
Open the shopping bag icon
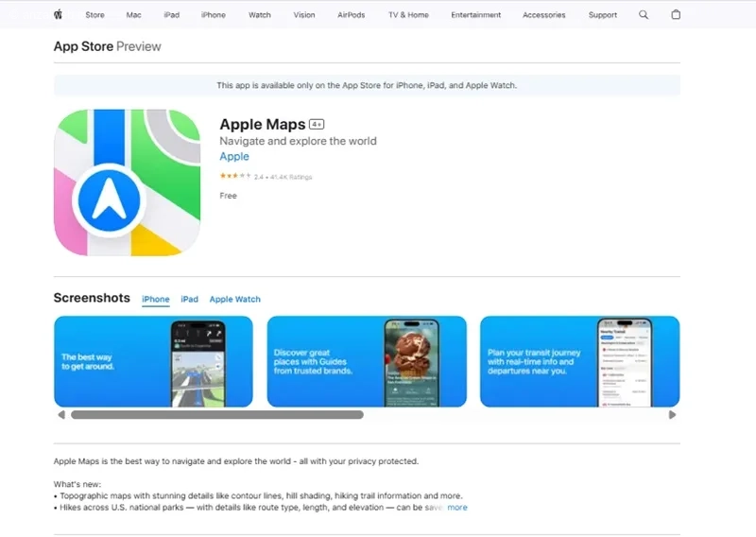pos(676,14)
